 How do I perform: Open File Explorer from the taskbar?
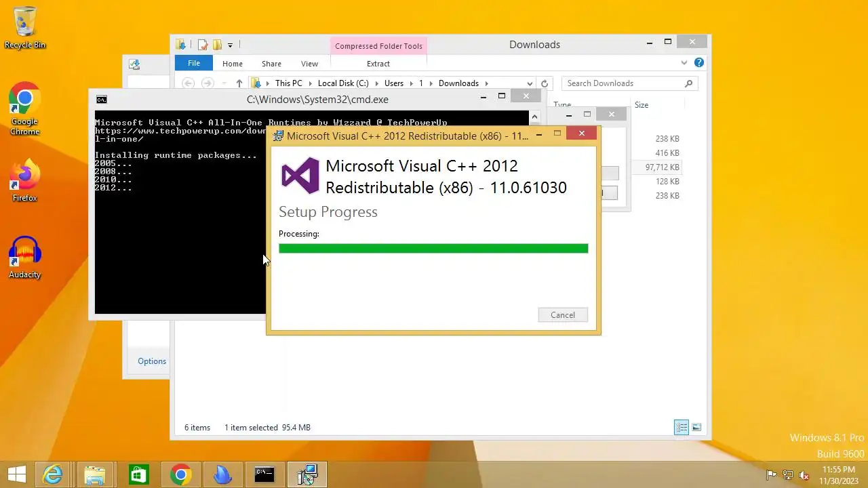click(x=95, y=474)
